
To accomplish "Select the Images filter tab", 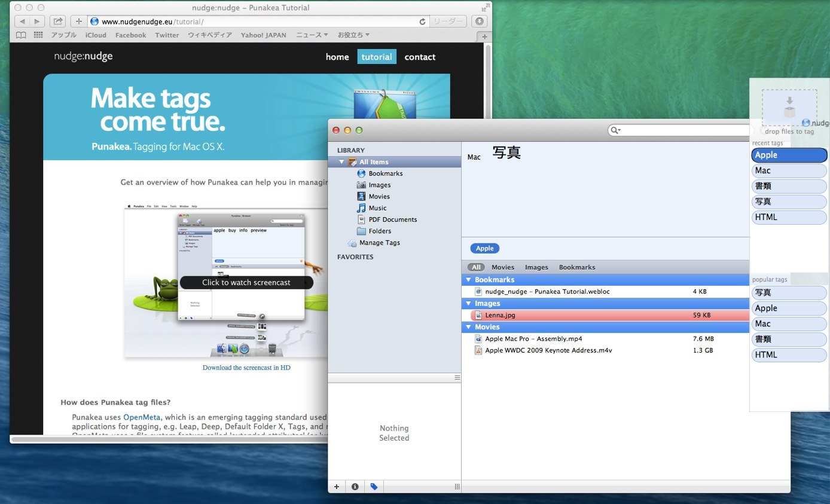I will coord(536,267).
